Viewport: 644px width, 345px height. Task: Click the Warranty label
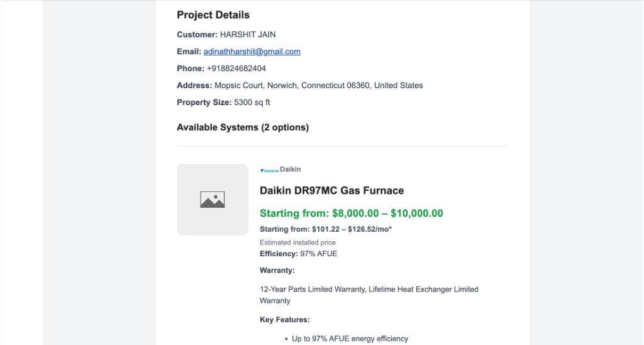point(277,270)
